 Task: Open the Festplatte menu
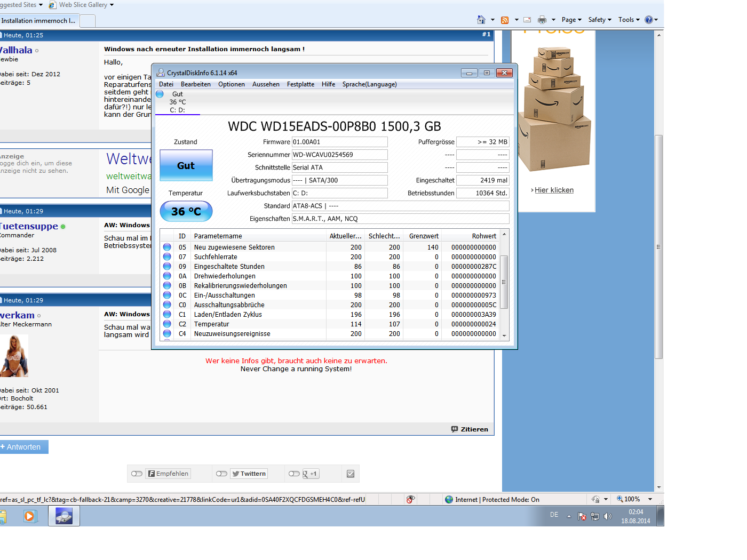[x=300, y=84]
